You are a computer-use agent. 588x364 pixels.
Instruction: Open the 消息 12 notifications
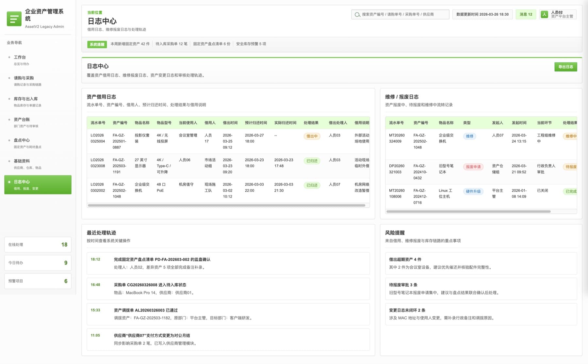tap(526, 14)
